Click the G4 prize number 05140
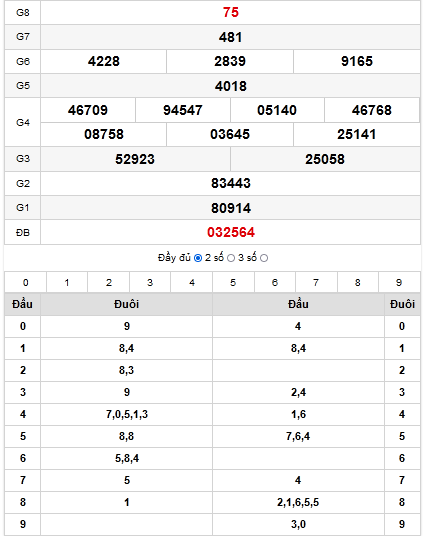The image size is (423, 536). (x=277, y=110)
